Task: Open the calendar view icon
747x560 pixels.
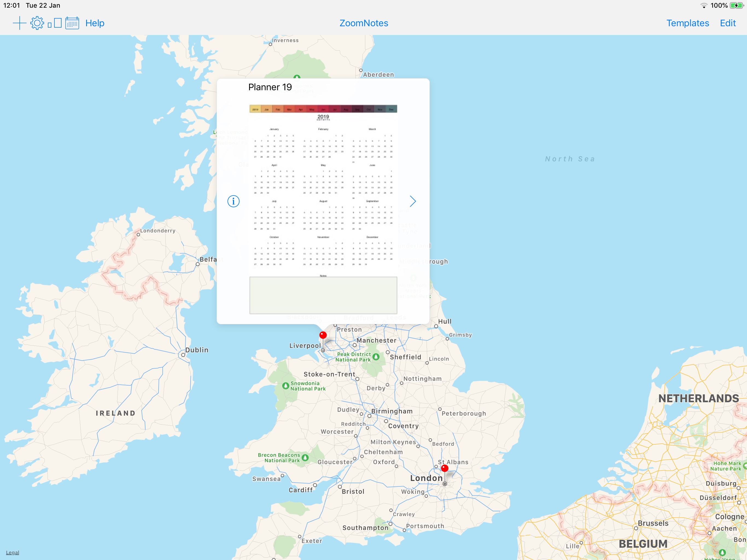Action: 72,23
